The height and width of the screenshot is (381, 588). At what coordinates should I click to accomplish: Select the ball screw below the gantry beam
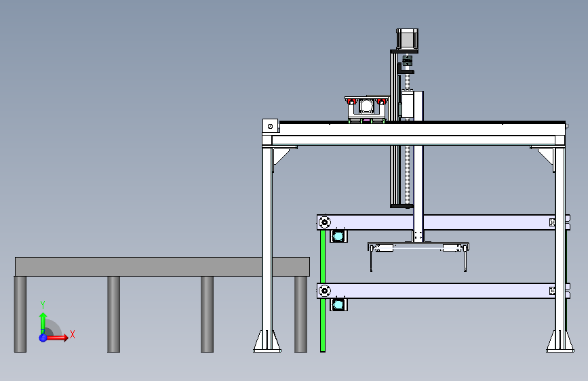pos(408,176)
